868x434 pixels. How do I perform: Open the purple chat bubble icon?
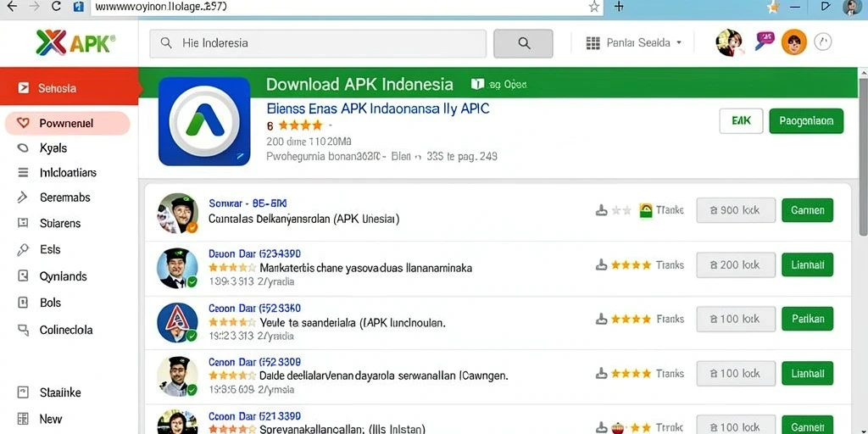coord(764,39)
